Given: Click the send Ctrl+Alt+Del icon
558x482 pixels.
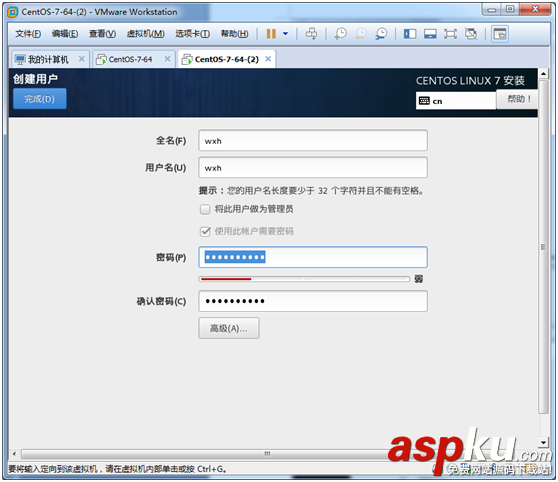Looking at the screenshot, I should 311,34.
